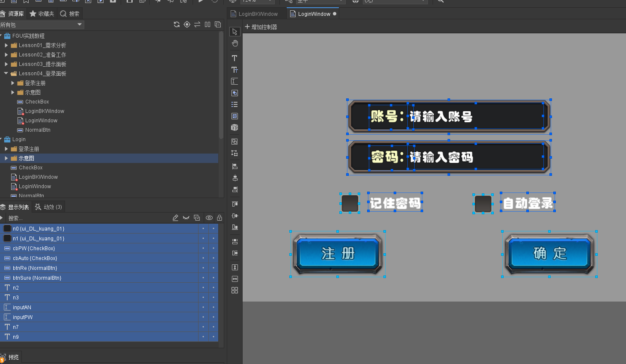Locate current document in library

(187, 25)
